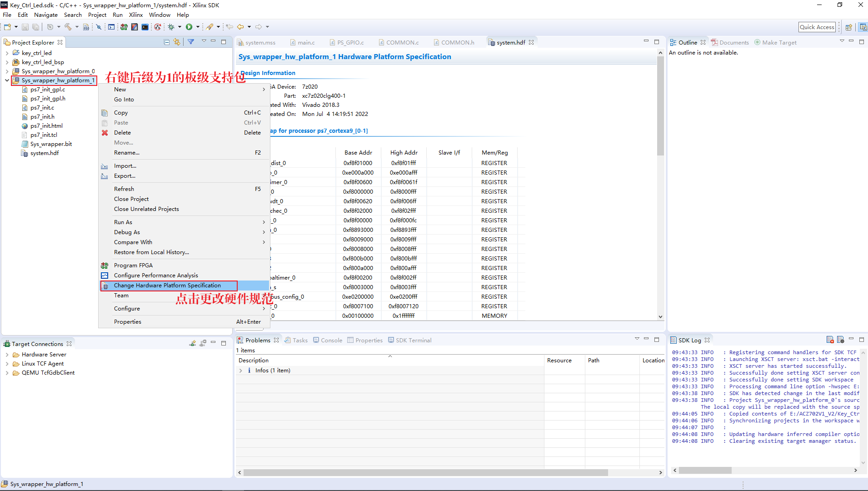Image resolution: width=868 pixels, height=491 pixels.
Task: Click new connection icon in Target Connections
Action: tap(193, 343)
